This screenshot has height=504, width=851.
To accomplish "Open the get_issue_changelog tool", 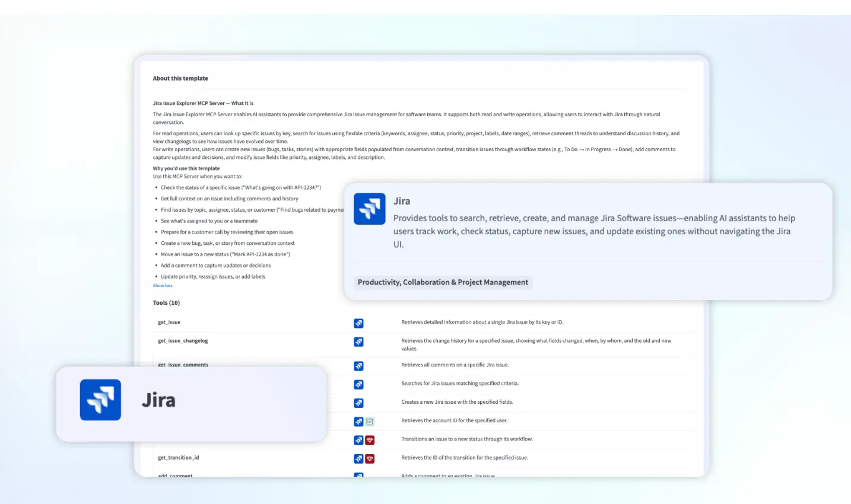I will [183, 341].
